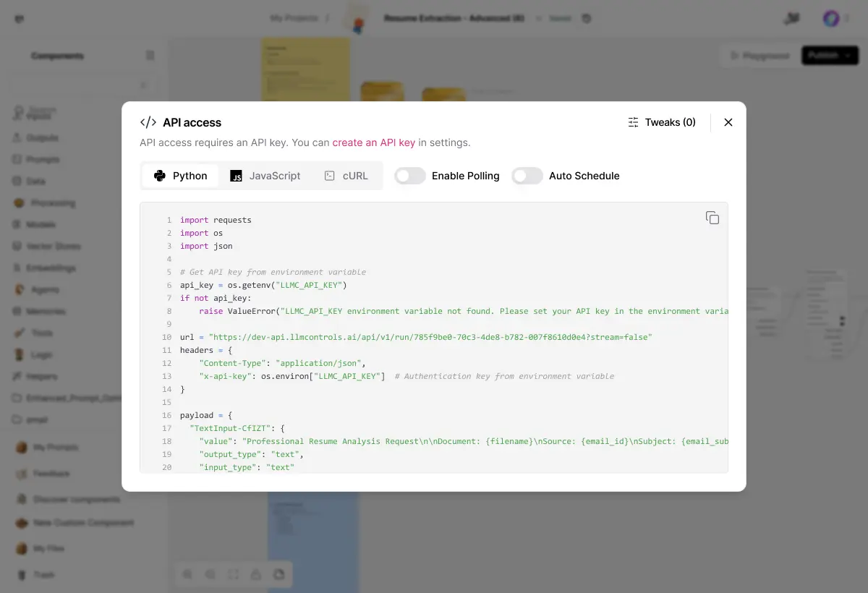Toggle the Auto Schedule switch
The image size is (868, 593).
point(527,176)
